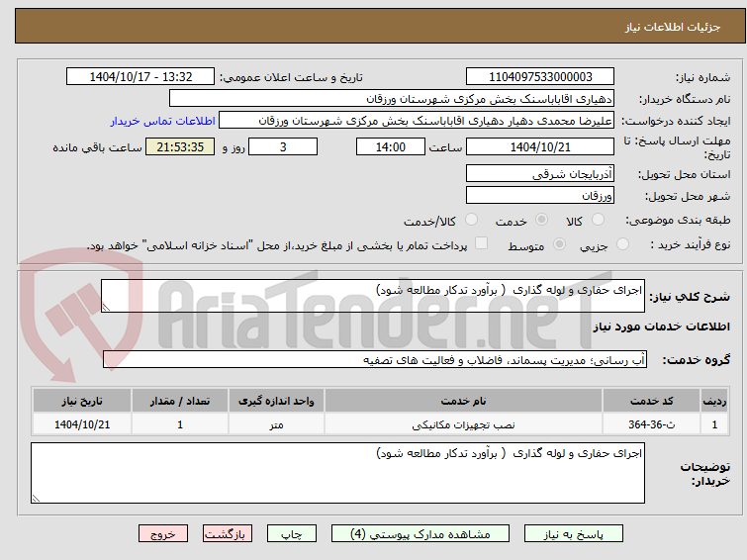The width and height of the screenshot is (747, 560).
Task: Select the خدمت radio button
Action: [541, 220]
